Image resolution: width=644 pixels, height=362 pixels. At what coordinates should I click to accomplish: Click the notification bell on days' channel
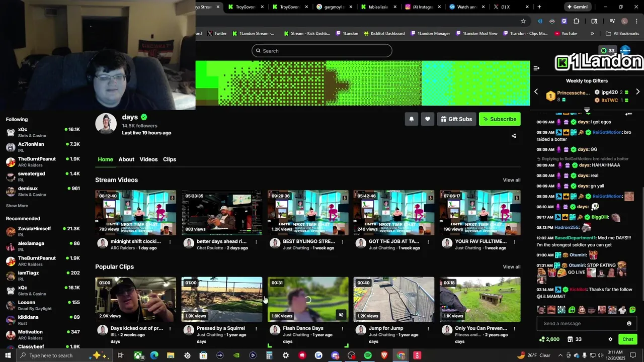[411, 119]
